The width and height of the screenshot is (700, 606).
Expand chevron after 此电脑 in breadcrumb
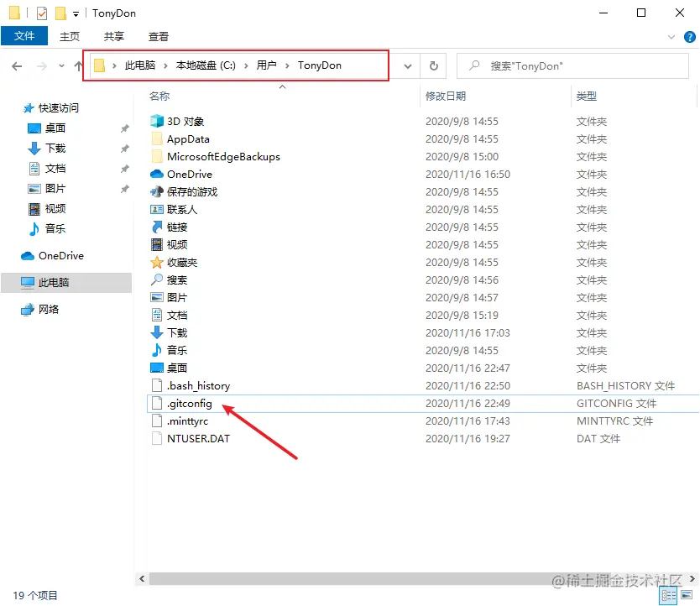pos(165,66)
